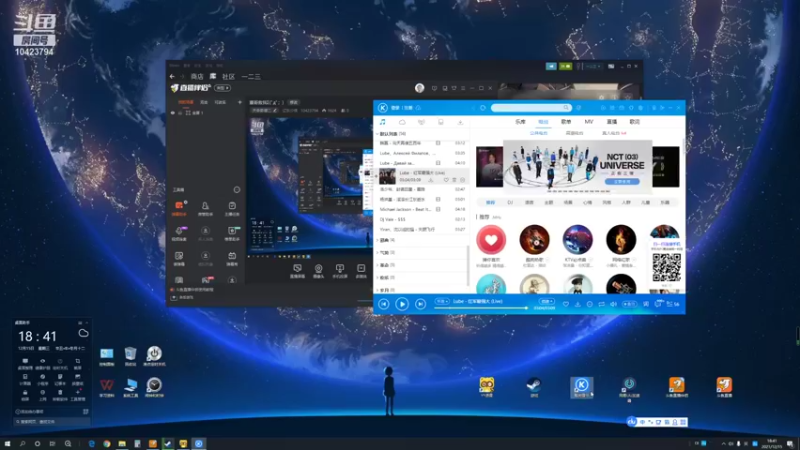Open the KTV radio station thumbnail
This screenshot has width=800, height=450.
578,239
